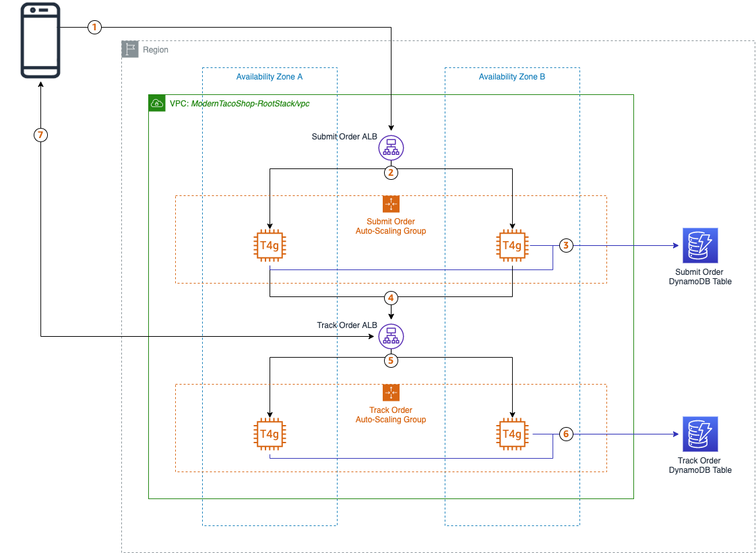Select the T4g instance under Track Order in Zone B
Screen dimensions: 756x553
click(512, 434)
